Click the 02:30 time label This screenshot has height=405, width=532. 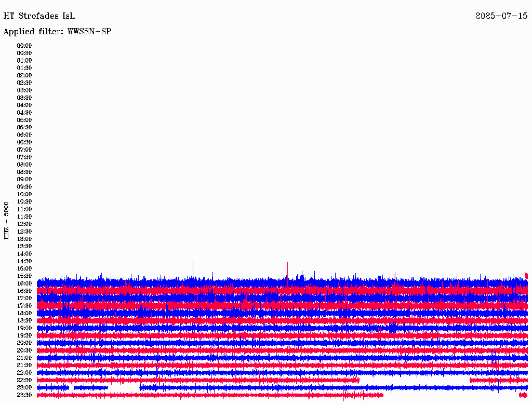point(24,83)
